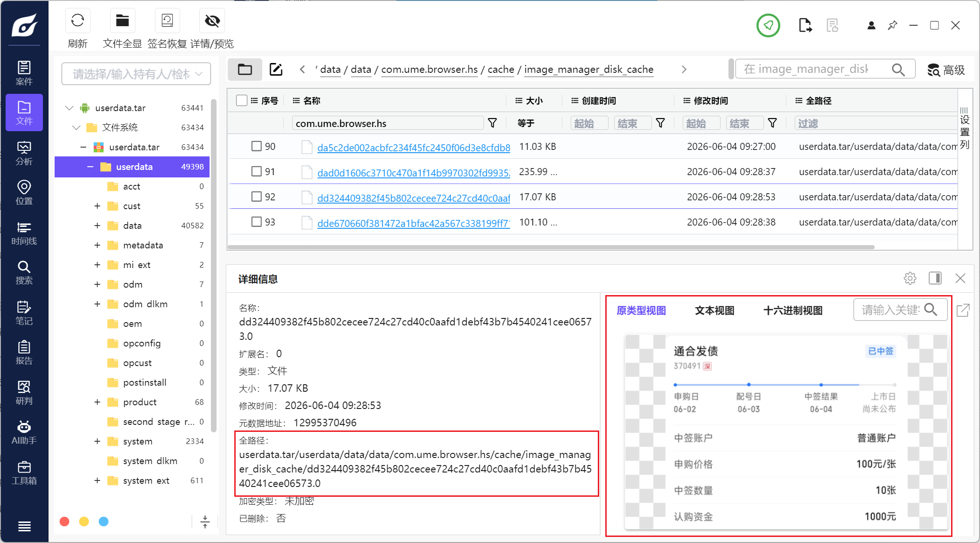The height and width of the screenshot is (543, 980).
Task: Toggle the 详情/预览 eye icon
Action: pyautogui.click(x=212, y=21)
